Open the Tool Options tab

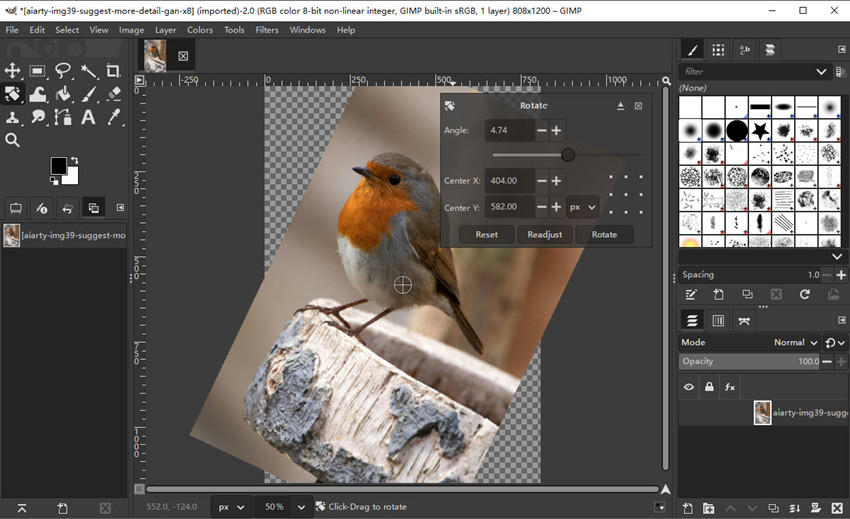16,208
